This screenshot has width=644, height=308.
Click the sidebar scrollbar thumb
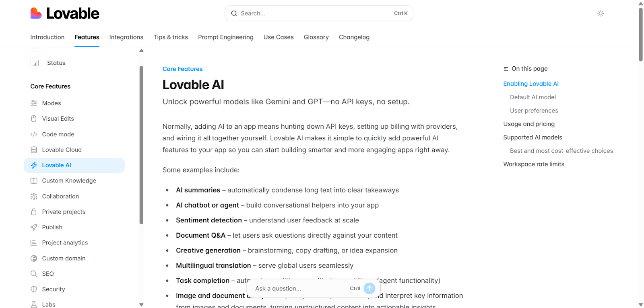[141, 145]
